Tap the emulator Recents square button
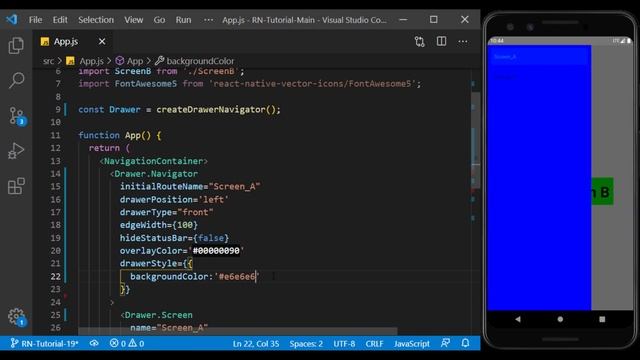Viewport: 640px width, 360px height. coord(602,319)
